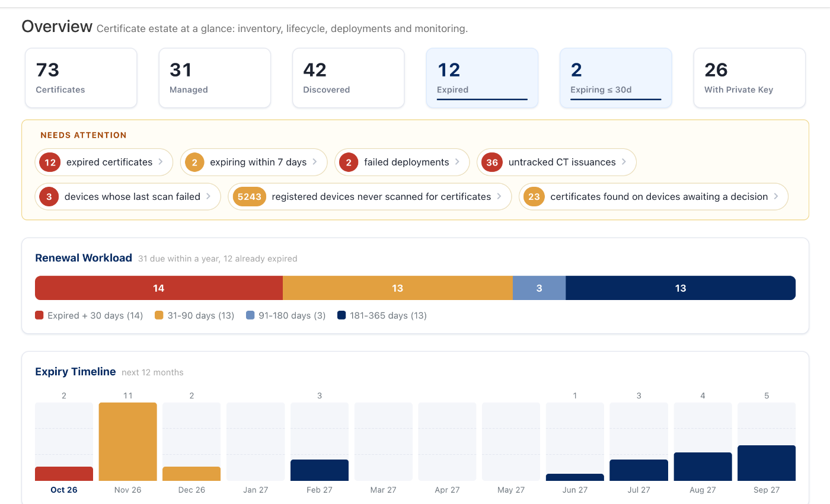Image resolution: width=830 pixels, height=504 pixels.
Task: Click the 31-90 days legend swatch
Action: [x=159, y=315]
